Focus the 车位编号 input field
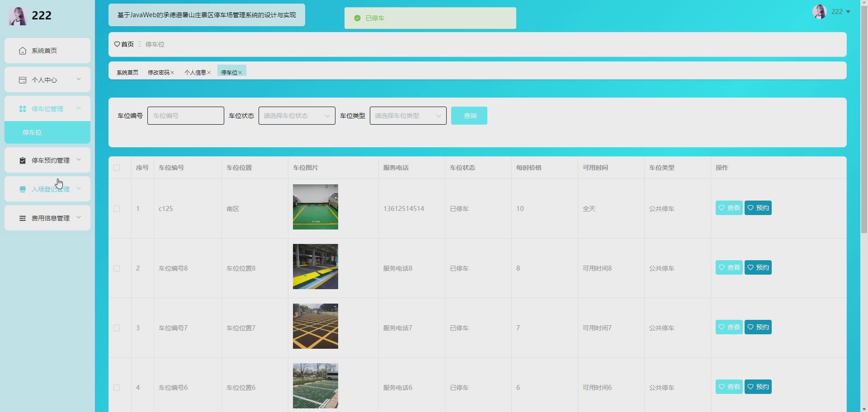 tap(186, 116)
